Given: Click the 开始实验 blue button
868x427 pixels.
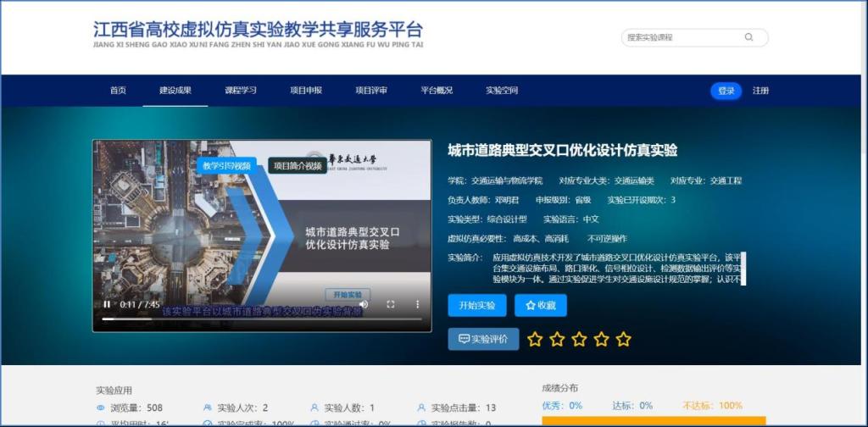Looking at the screenshot, I should 476,305.
